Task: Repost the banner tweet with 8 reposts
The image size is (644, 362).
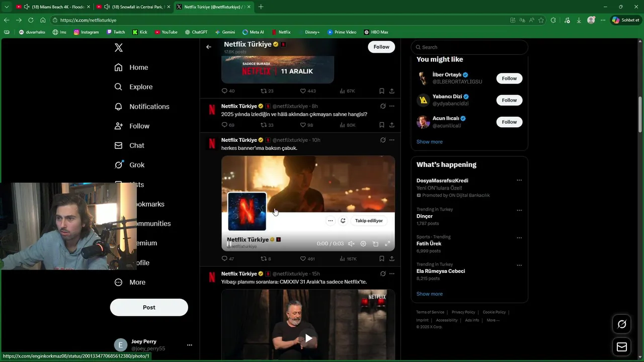Action: 266,259
